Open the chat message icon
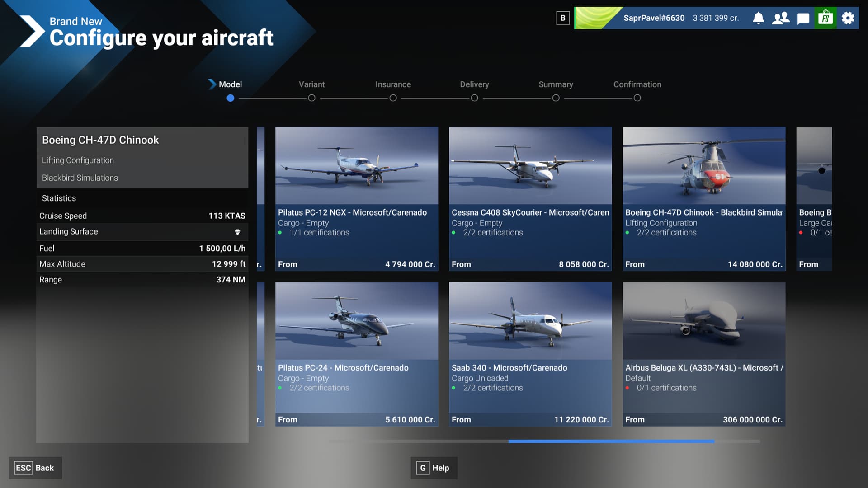 pos(803,19)
